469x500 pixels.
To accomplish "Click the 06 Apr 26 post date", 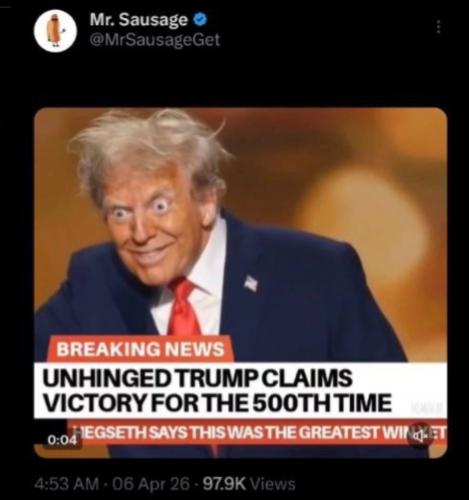I will pyautogui.click(x=151, y=484).
